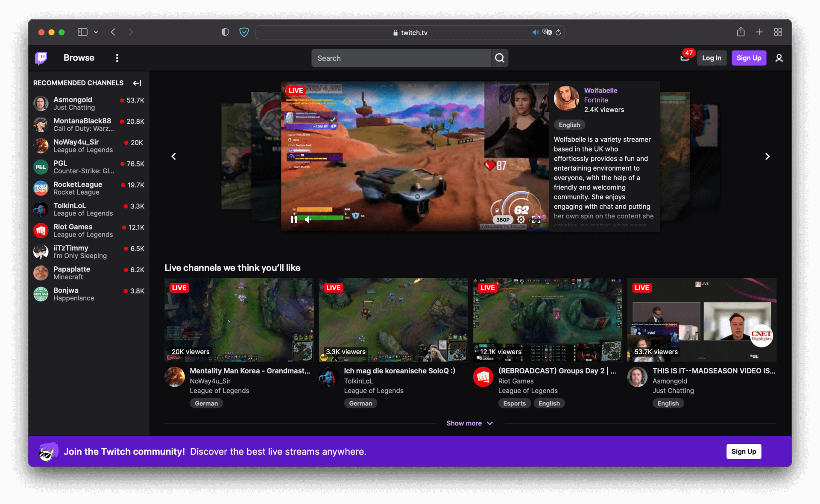Viewport: 820px width, 504px height.
Task: Click English tag under Riot Games
Action: [549, 403]
